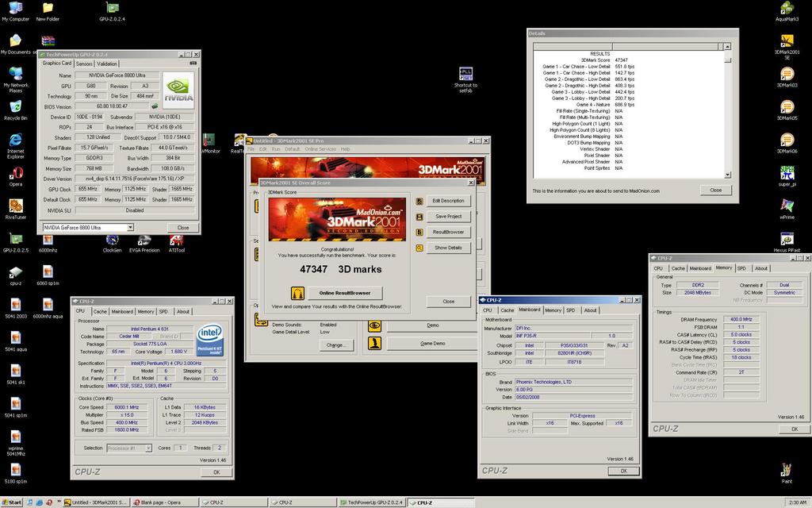Close the 3DMark Overall Score dialog via its Close button
This screenshot has height=508, width=812.
click(x=449, y=301)
